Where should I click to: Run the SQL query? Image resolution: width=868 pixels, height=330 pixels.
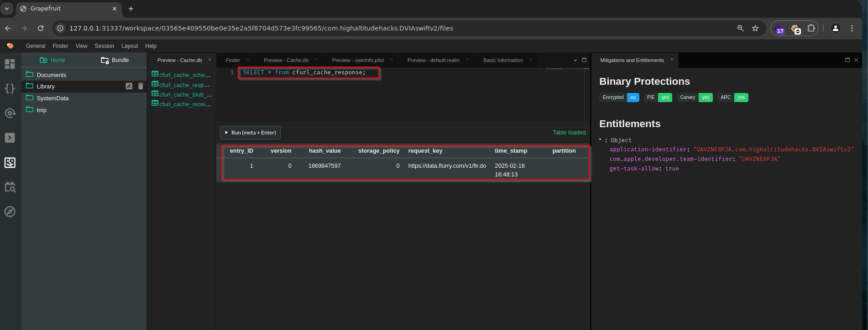pos(250,133)
